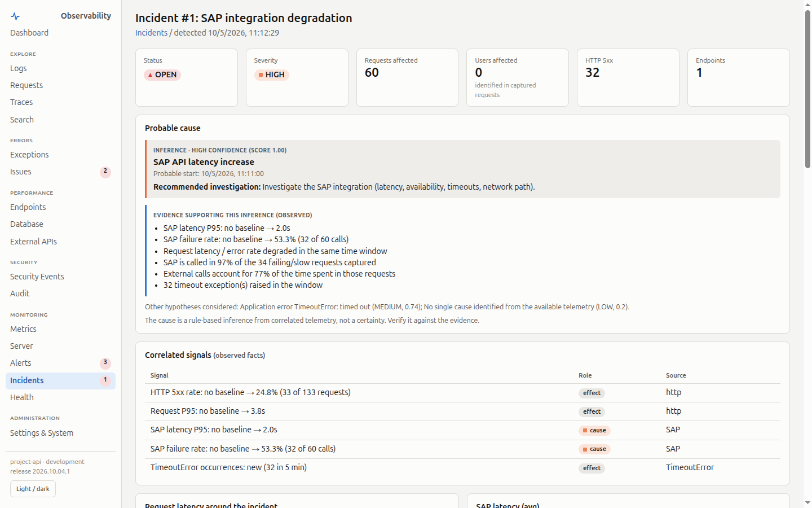Click the Requests affected value 60
This screenshot has width=812, height=508.
click(372, 72)
